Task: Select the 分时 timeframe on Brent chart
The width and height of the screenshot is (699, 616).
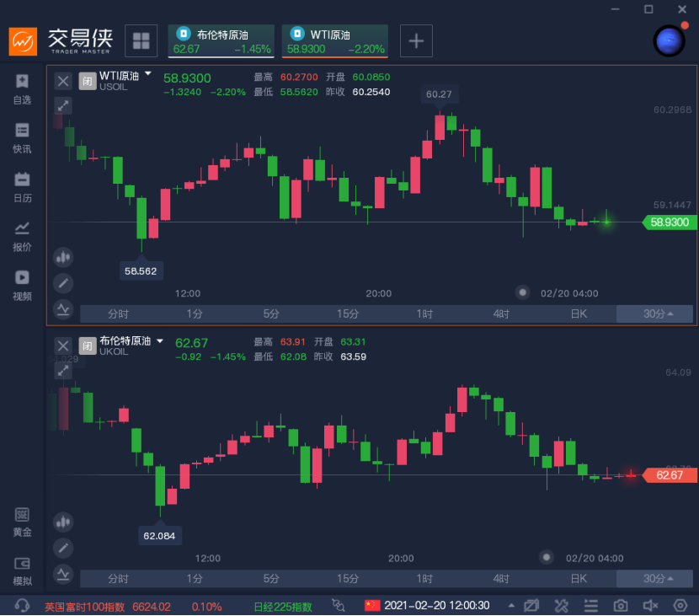Action: (x=117, y=579)
